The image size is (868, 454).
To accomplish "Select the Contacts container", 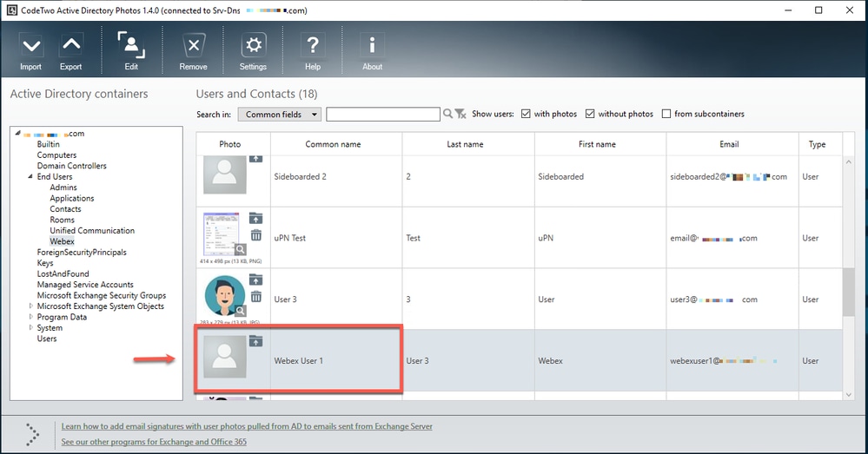I will 65,209.
